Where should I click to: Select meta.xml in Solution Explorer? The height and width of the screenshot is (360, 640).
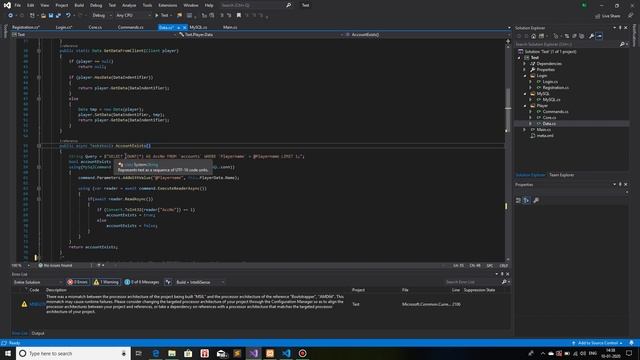pos(545,136)
